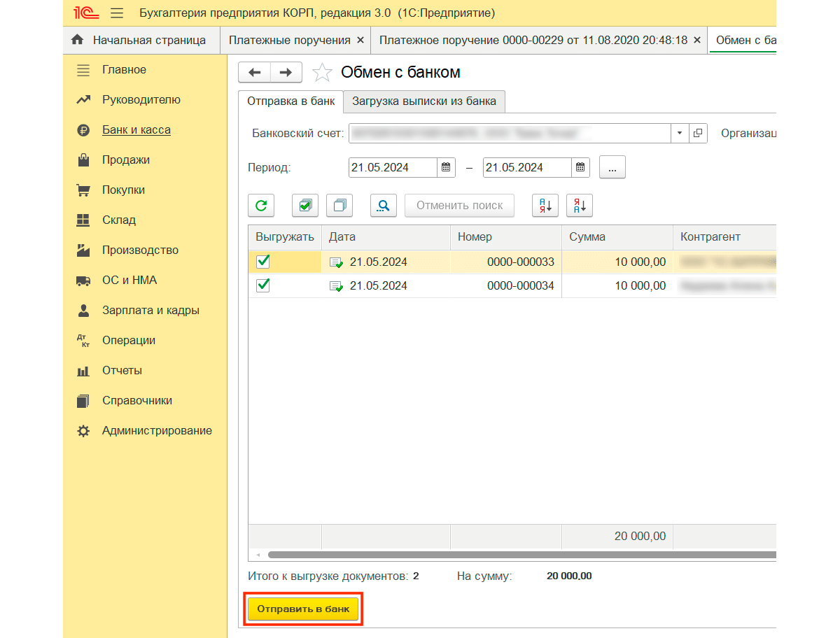Sort list in descending order
Viewport: 840px width, 638px height.
580,206
